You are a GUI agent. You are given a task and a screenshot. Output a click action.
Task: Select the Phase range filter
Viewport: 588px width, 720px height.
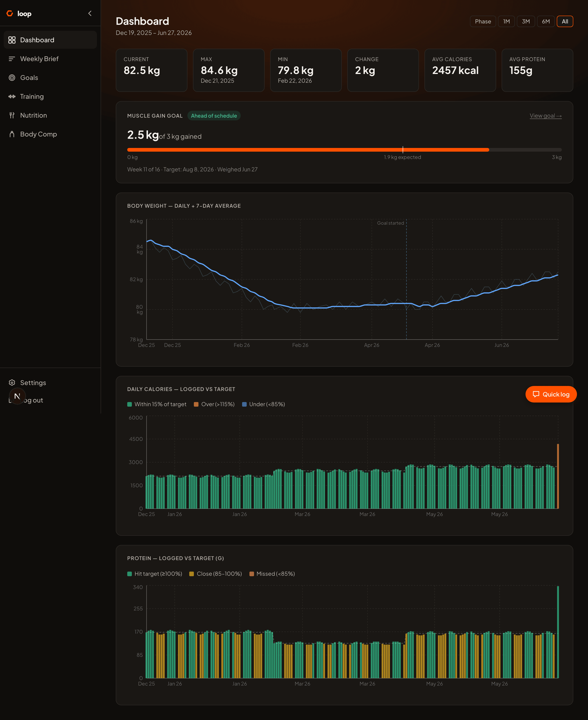pos(483,21)
